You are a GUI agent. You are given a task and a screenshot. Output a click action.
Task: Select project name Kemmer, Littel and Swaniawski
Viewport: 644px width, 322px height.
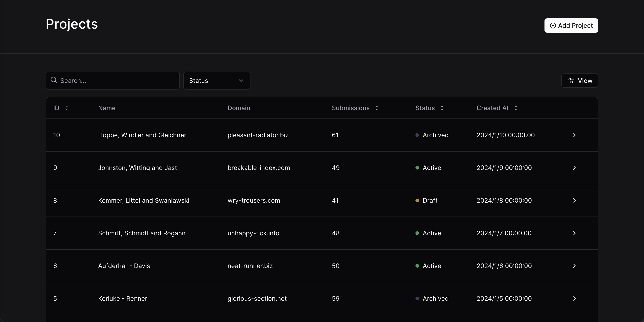tap(144, 201)
